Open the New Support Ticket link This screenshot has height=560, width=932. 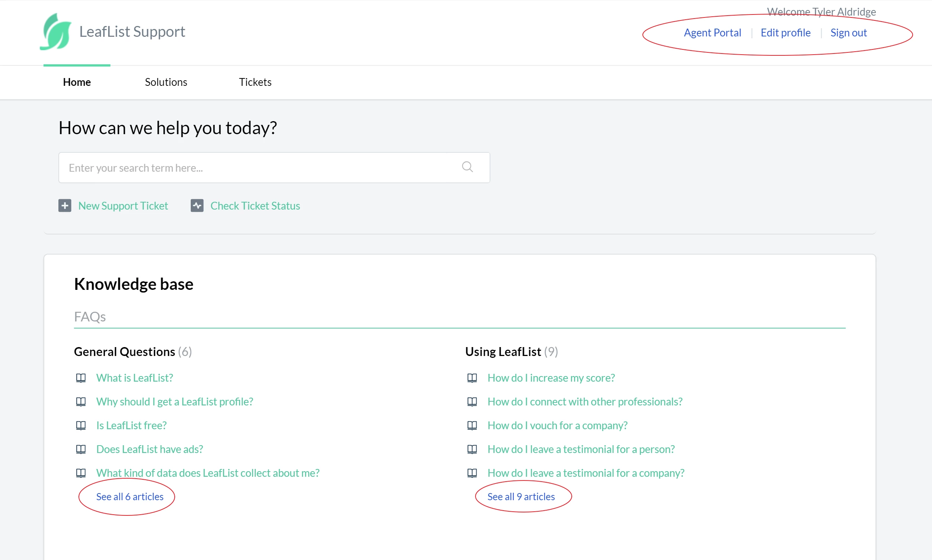click(123, 205)
